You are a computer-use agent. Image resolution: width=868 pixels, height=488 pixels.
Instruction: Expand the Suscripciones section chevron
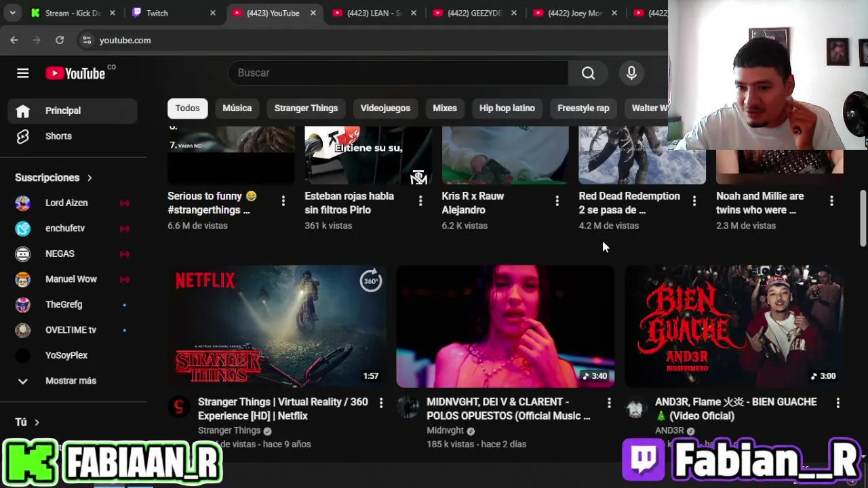pos(90,178)
